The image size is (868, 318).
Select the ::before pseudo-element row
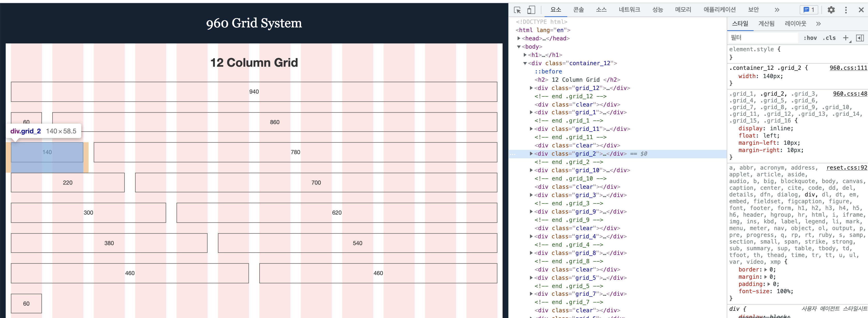(548, 71)
